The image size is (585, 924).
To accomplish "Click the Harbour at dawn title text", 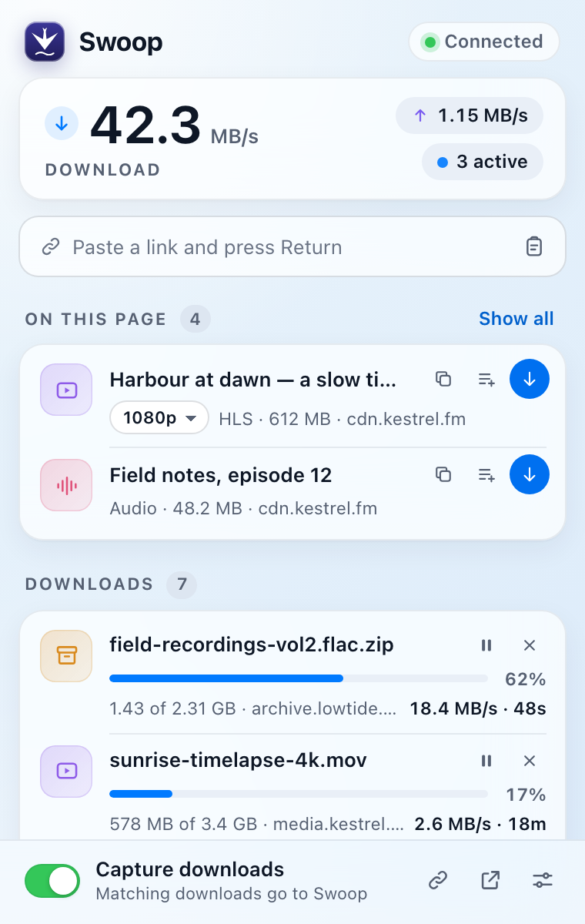I will tap(253, 380).
